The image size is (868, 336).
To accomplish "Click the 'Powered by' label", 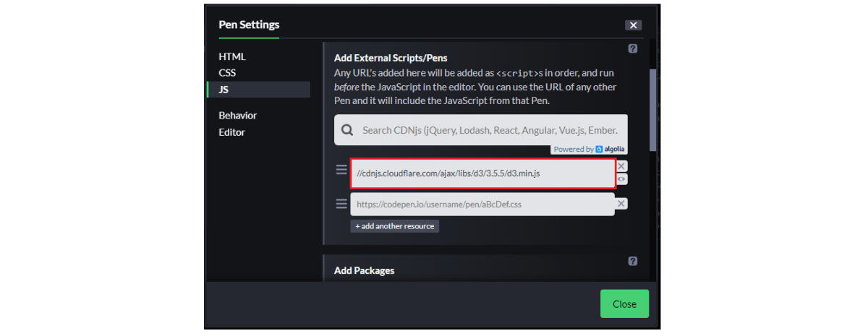I will pos(574,150).
